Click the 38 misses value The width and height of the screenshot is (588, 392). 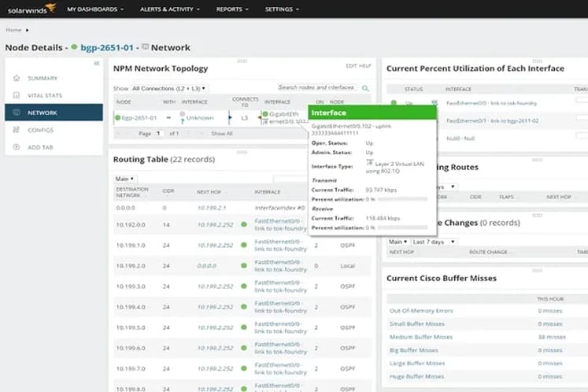552,337
